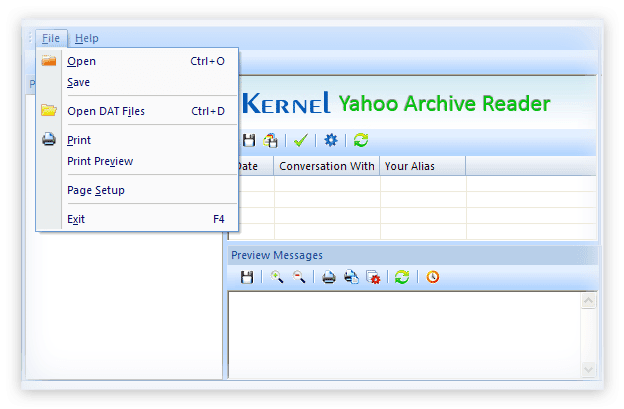This screenshot has width=624, height=409.
Task: Click the preview pane scroll down arrow
Action: (x=588, y=370)
